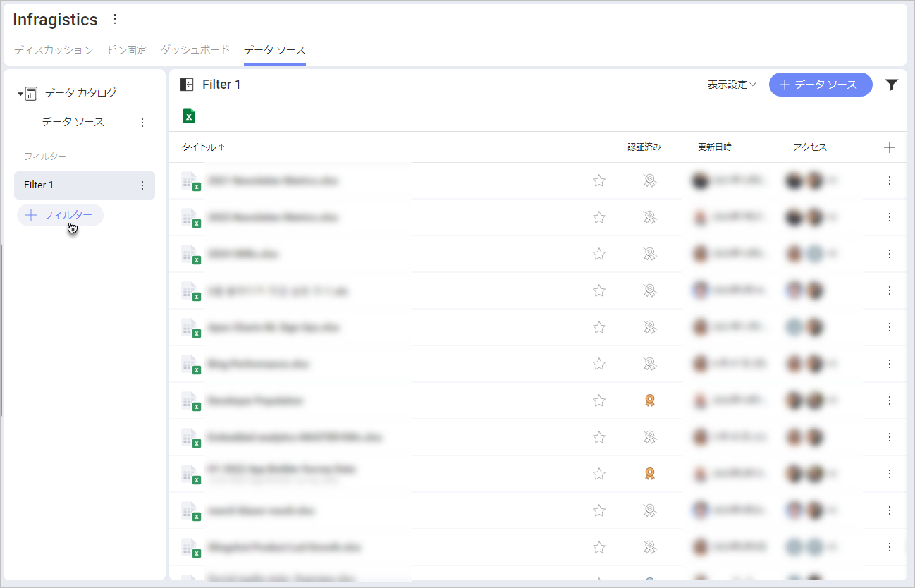Open the funnel filter icon
Viewport: 915px width, 588px height.
(892, 85)
